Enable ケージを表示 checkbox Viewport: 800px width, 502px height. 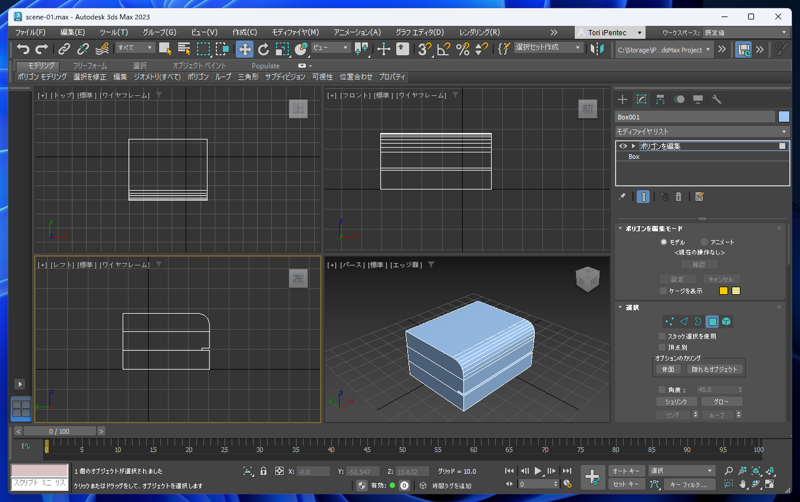point(663,291)
